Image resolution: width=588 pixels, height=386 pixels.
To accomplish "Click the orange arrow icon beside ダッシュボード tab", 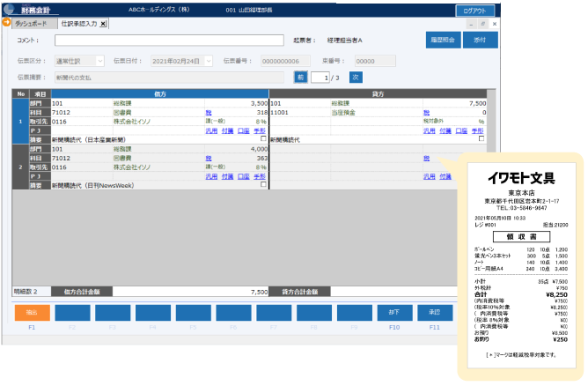I will [7, 23].
